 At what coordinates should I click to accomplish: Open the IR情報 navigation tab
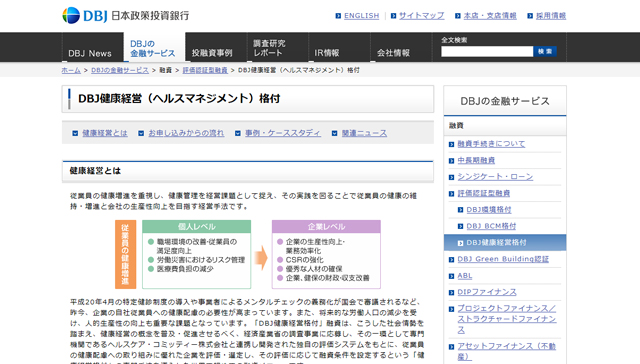coord(339,47)
